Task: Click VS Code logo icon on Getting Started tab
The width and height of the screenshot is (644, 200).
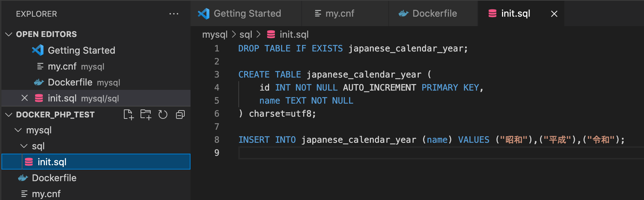Action: pyautogui.click(x=204, y=14)
